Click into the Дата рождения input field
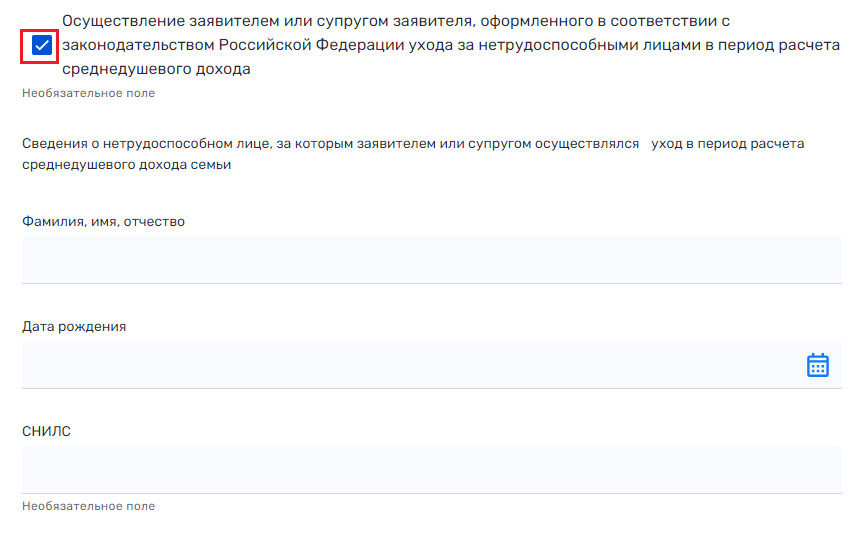 pos(410,365)
